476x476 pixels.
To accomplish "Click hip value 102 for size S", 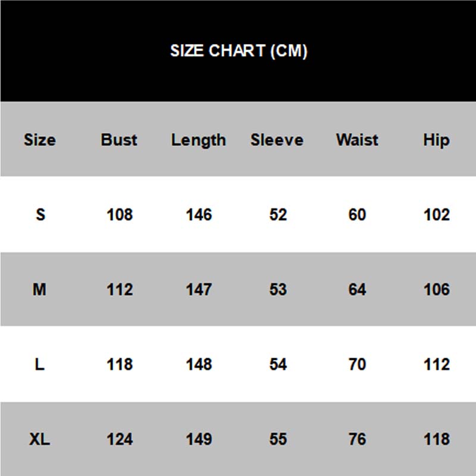I will [x=436, y=214].
